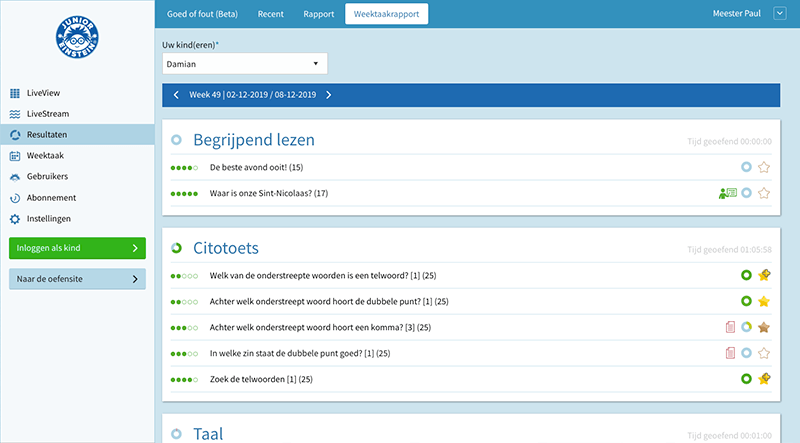The height and width of the screenshot is (443, 800).
Task: Open the Meester Paul account dropdown arrow
Action: click(780, 13)
